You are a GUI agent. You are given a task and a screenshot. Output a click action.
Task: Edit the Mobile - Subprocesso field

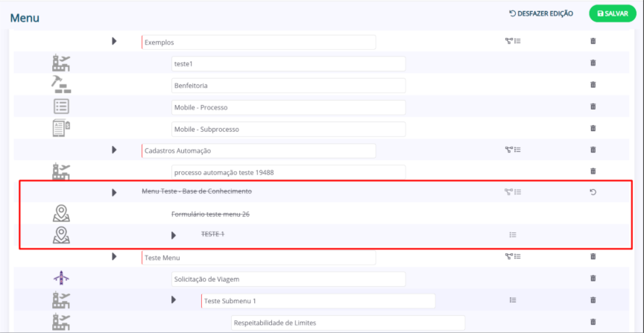288,130
